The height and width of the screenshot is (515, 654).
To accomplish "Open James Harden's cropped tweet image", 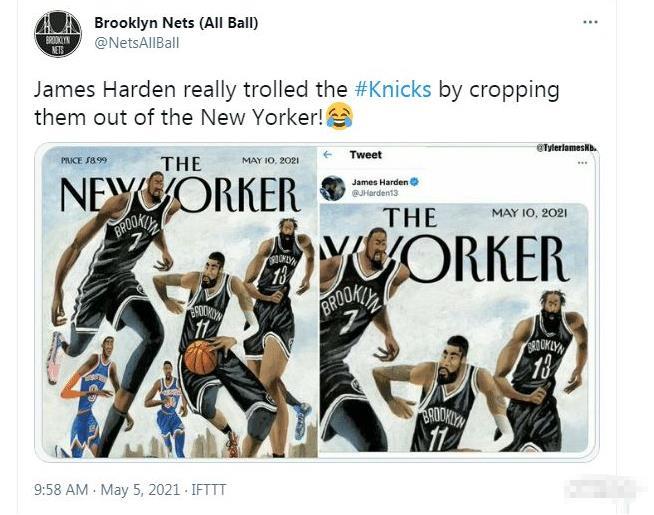I will tap(454, 328).
